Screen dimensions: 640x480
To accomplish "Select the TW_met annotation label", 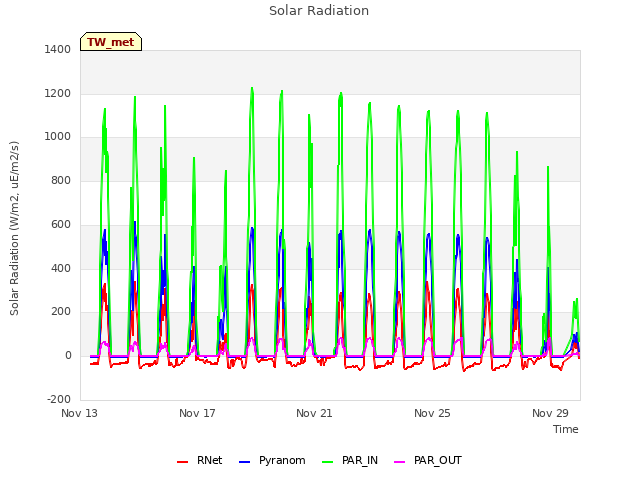I will (111, 42).
